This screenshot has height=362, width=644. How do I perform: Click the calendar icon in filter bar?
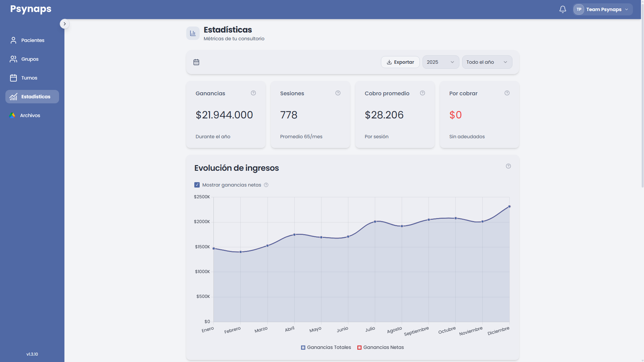[x=196, y=62]
